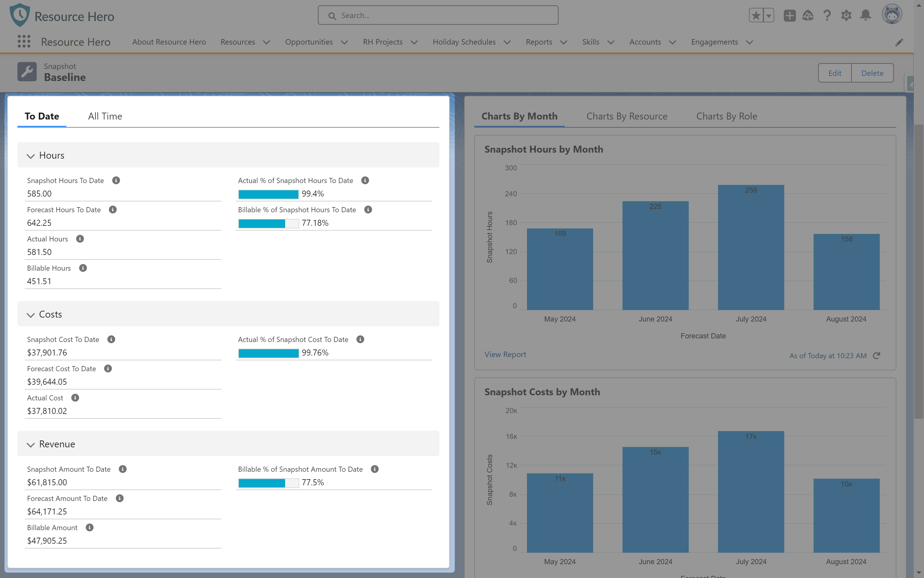Open the Opportunities nav dropdown chevron
924x578 pixels.
point(344,42)
